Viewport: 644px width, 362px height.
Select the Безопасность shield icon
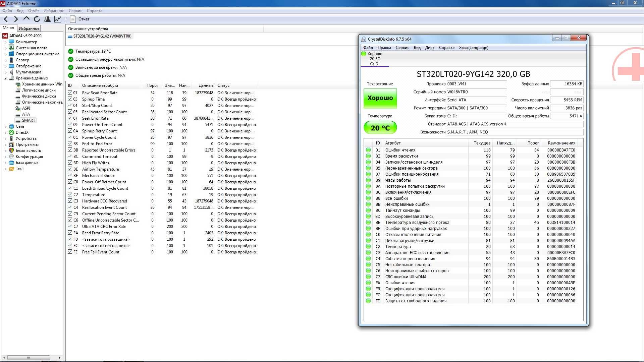(x=11, y=150)
